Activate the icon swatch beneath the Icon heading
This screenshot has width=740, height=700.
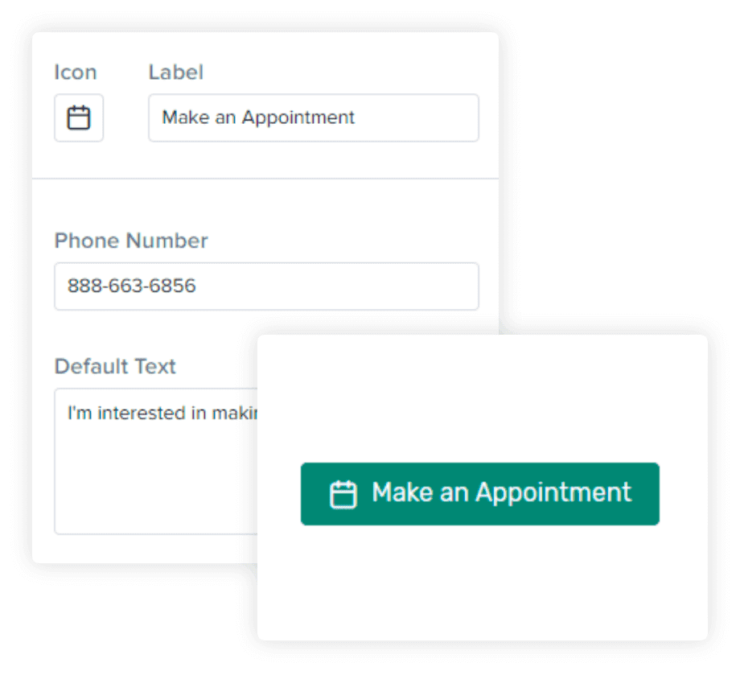tap(78, 117)
